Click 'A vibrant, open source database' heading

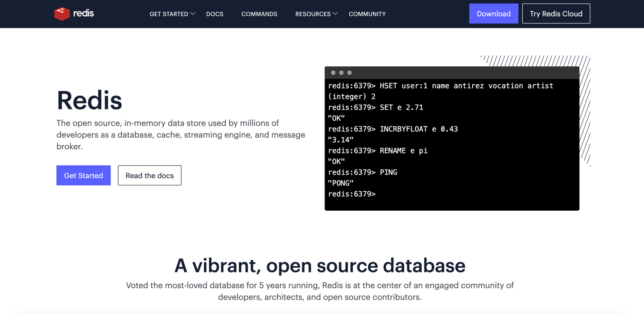pyautogui.click(x=320, y=265)
